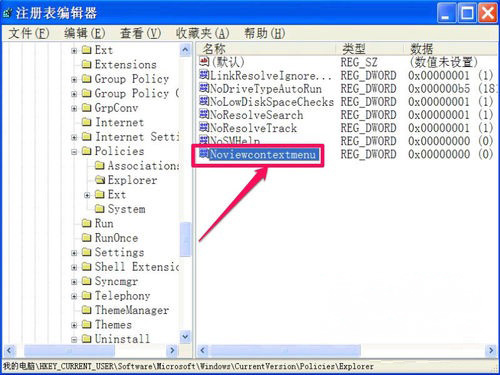The height and width of the screenshot is (375, 500).
Task: Click the tree pane horizontal scrollbar thumb
Action: 69,350
